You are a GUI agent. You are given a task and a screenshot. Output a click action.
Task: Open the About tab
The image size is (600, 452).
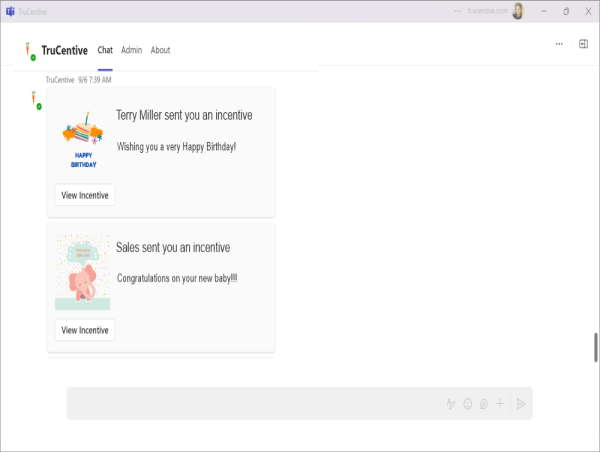160,50
